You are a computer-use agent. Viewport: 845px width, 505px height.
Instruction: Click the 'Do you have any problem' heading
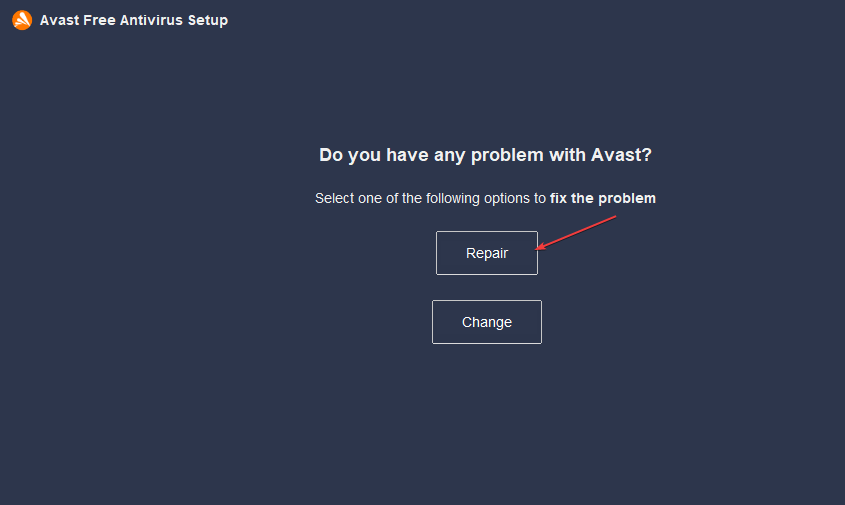485,155
